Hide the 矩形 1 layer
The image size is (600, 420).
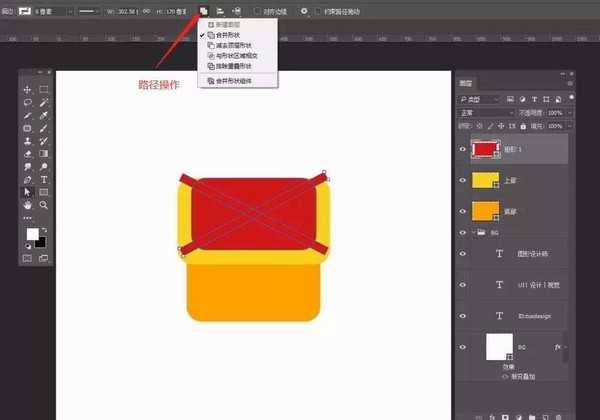462,148
